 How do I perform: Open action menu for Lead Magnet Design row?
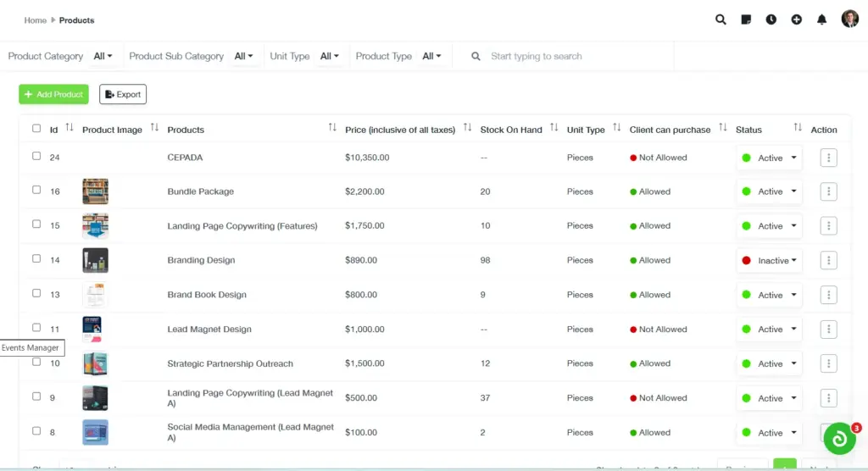[x=828, y=330]
